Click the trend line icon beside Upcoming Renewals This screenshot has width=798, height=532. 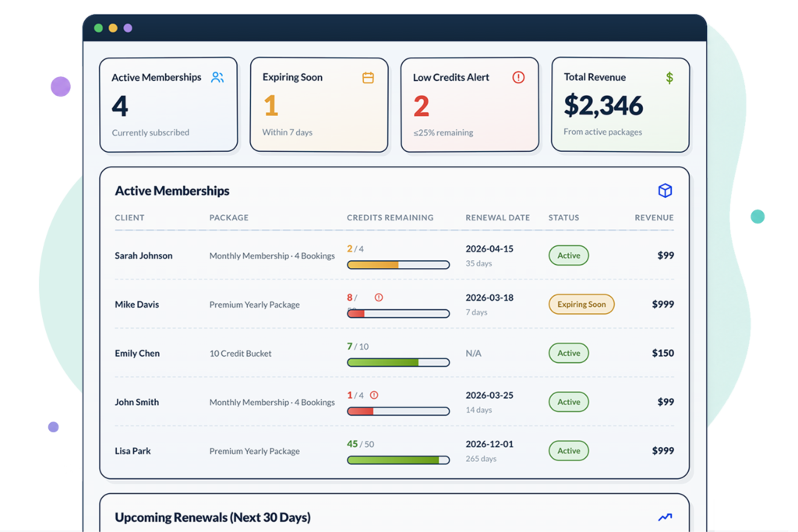(665, 517)
